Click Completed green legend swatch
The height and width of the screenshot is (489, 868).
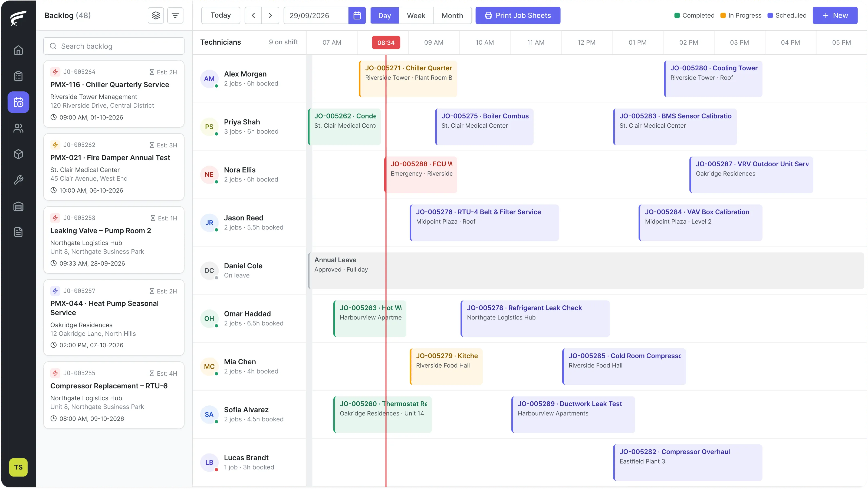pyautogui.click(x=677, y=15)
